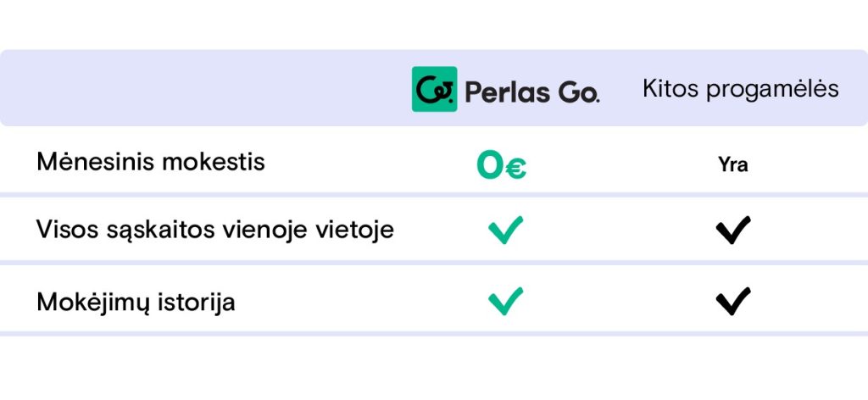The height and width of the screenshot is (400, 868).
Task: Click the large green zero digit
Action: pyautogui.click(x=491, y=165)
